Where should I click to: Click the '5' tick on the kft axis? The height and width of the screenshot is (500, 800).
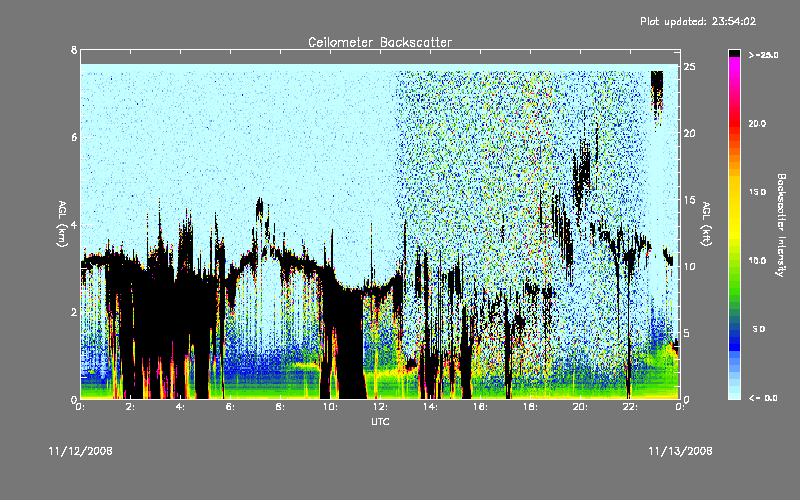(x=687, y=333)
